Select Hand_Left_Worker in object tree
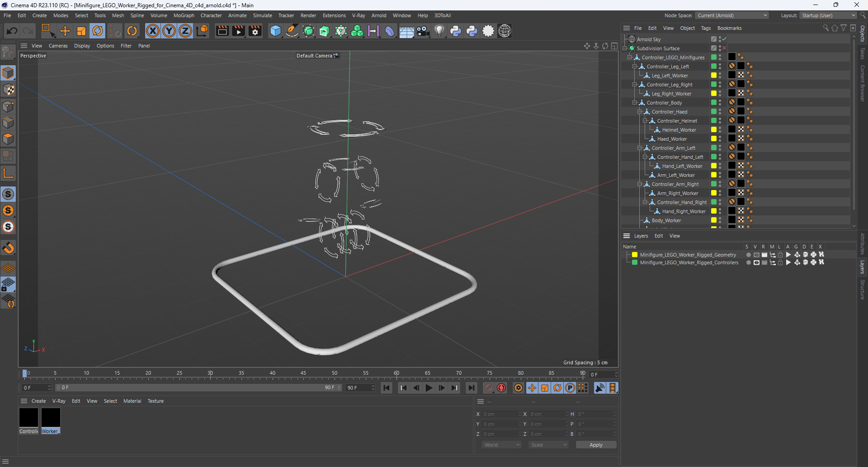This screenshot has height=467, width=868. (682, 166)
